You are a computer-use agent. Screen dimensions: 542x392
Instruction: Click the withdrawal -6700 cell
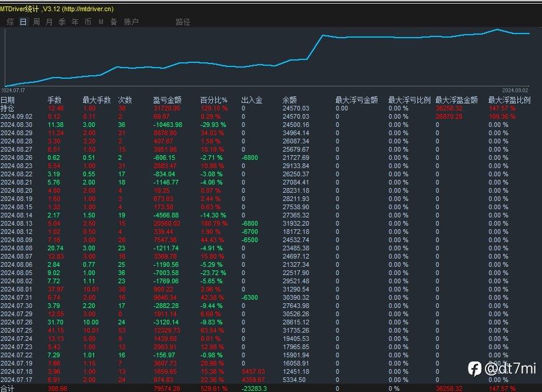pyautogui.click(x=250, y=232)
